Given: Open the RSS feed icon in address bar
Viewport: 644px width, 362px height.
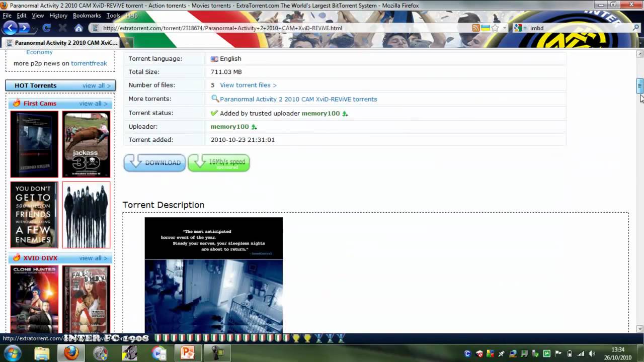Looking at the screenshot, I should pyautogui.click(x=476, y=28).
